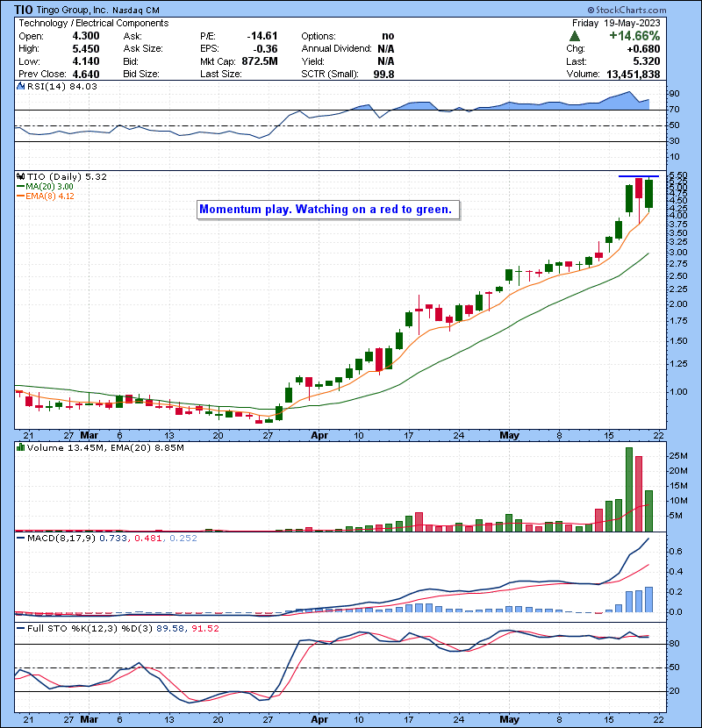This screenshot has height=728, width=702.
Task: Click the tallest green volume bar
Action: (x=629, y=489)
